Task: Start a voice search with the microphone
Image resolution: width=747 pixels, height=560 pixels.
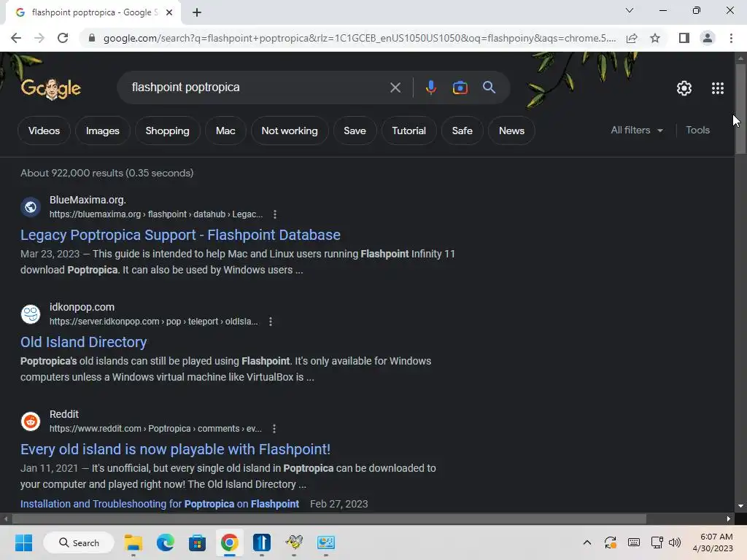Action: tap(430, 87)
